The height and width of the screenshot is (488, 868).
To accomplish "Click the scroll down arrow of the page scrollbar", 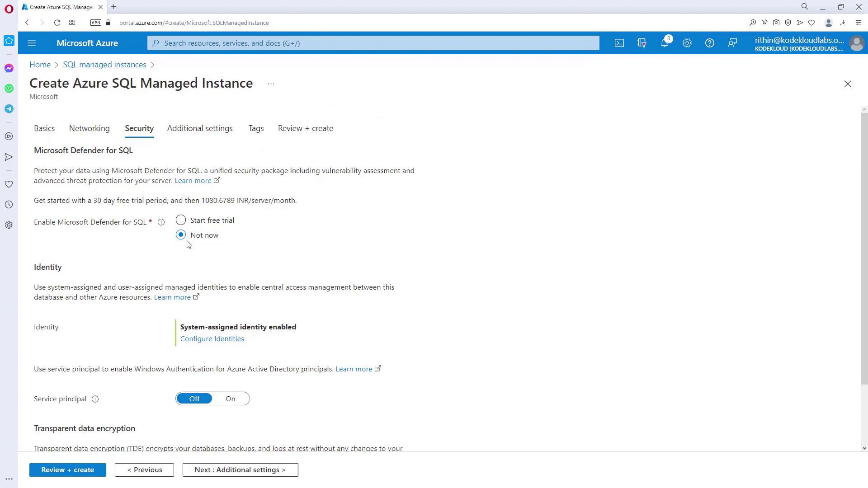I will click(864, 448).
